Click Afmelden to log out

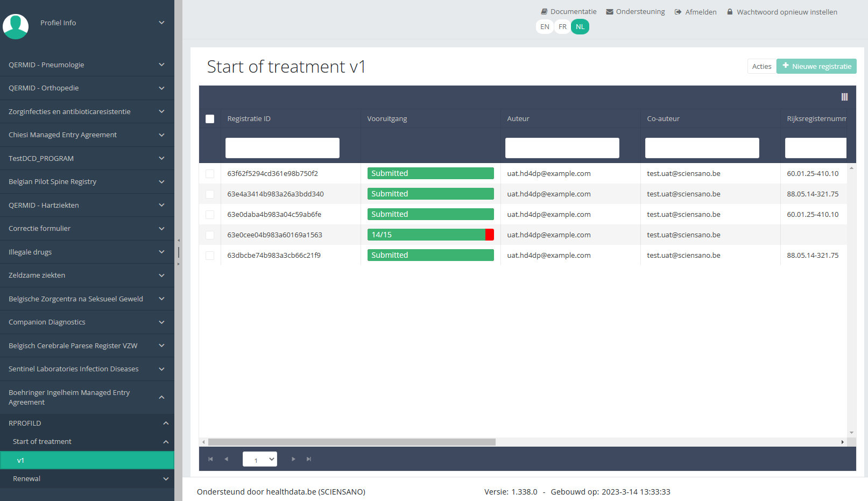click(x=696, y=12)
